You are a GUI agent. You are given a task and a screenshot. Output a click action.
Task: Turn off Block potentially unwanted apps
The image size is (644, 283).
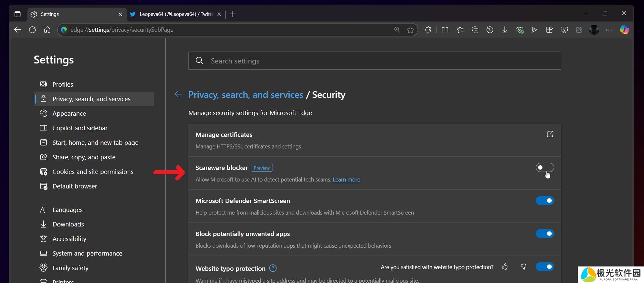(544, 234)
